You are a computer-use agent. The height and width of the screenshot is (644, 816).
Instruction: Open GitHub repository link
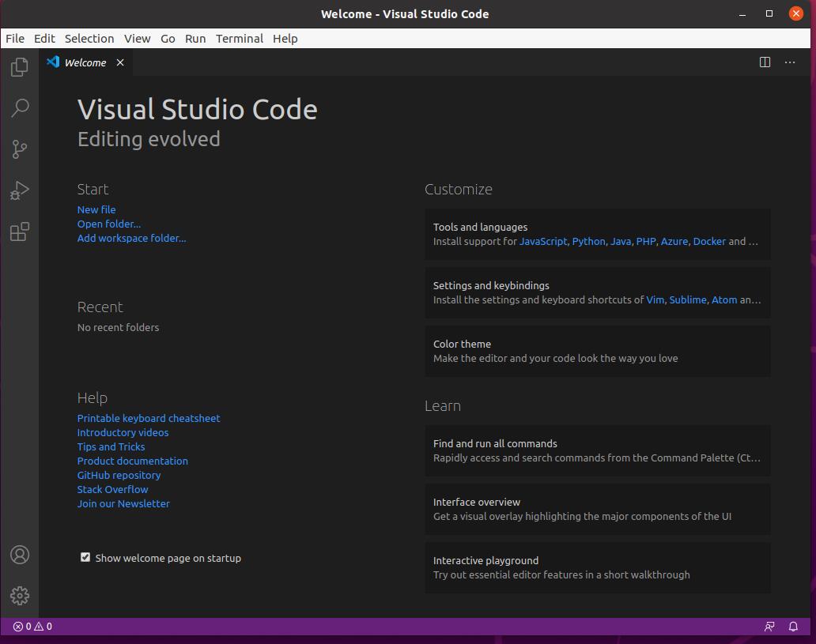click(119, 475)
